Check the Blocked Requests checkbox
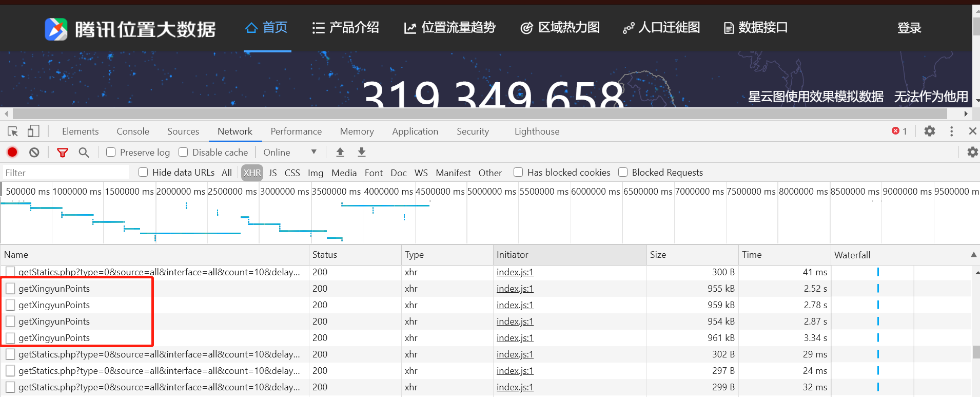The height and width of the screenshot is (397, 980). [623, 172]
